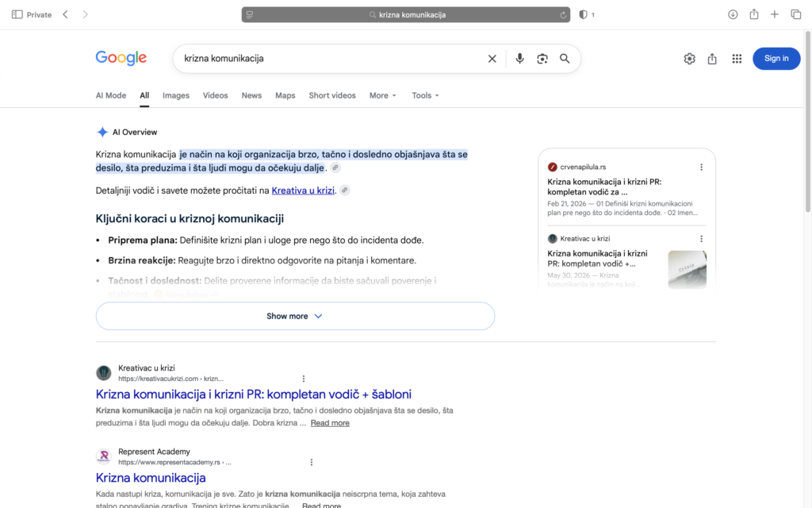Open source link icon after first AI paragraph
The image size is (812, 508).
pyautogui.click(x=335, y=167)
